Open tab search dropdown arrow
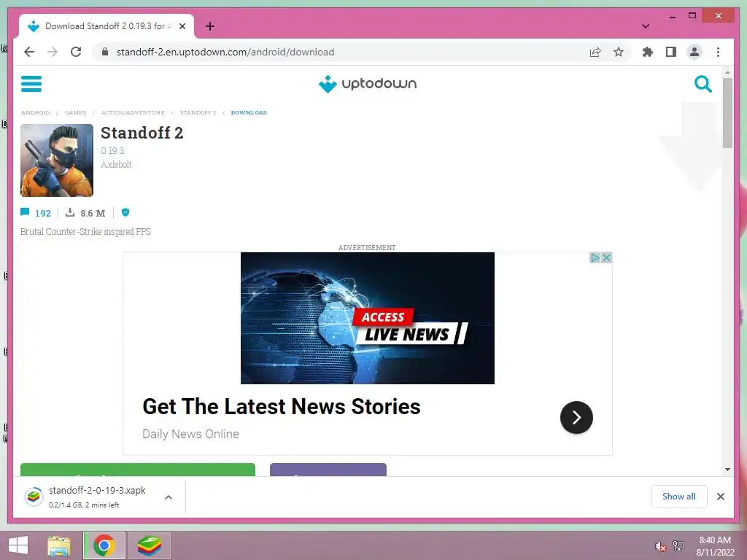This screenshot has height=560, width=747. [646, 26]
